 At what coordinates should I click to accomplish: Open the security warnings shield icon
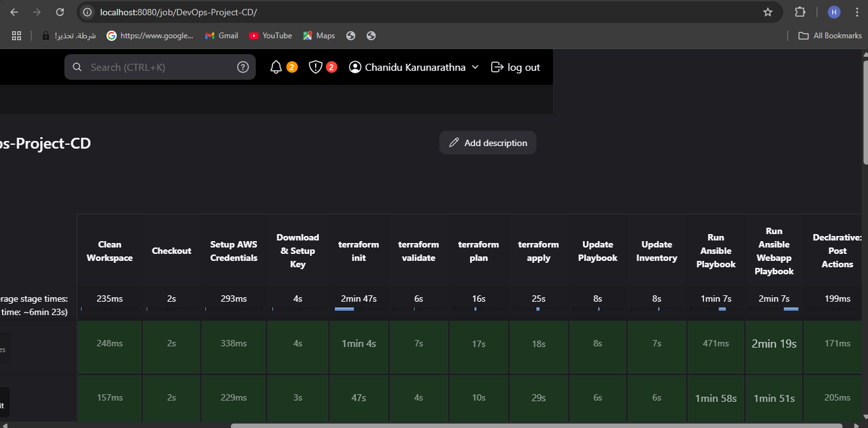(316, 67)
